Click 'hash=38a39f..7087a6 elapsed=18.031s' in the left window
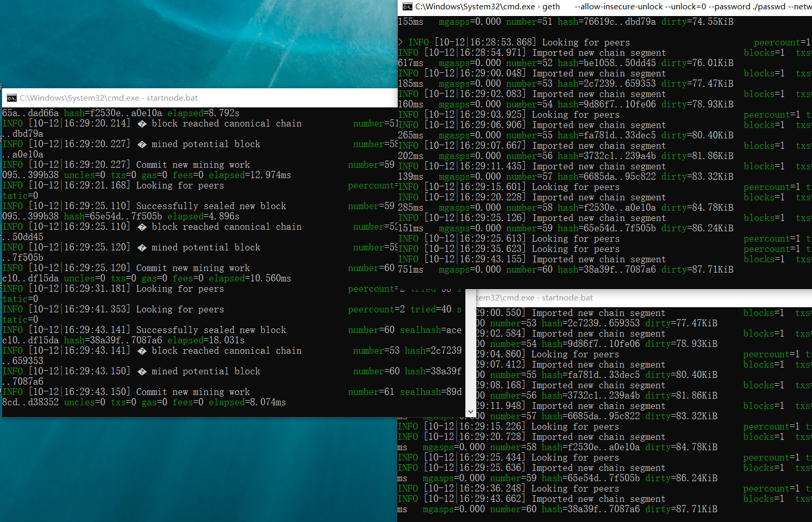The height and width of the screenshot is (522, 812). coord(154,340)
